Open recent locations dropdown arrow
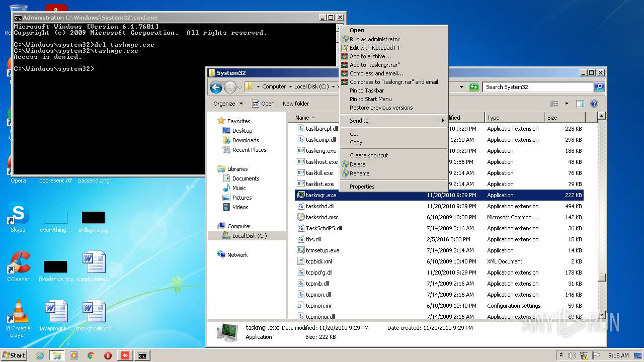This screenshot has width=644, height=362. tap(240, 87)
